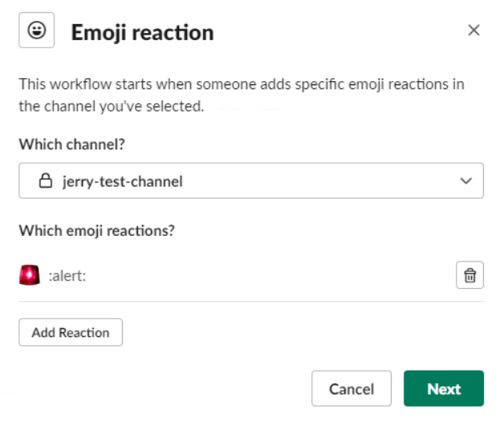Click the red siren alert emoji
Image resolution: width=504 pixels, height=423 pixels.
pos(30,275)
